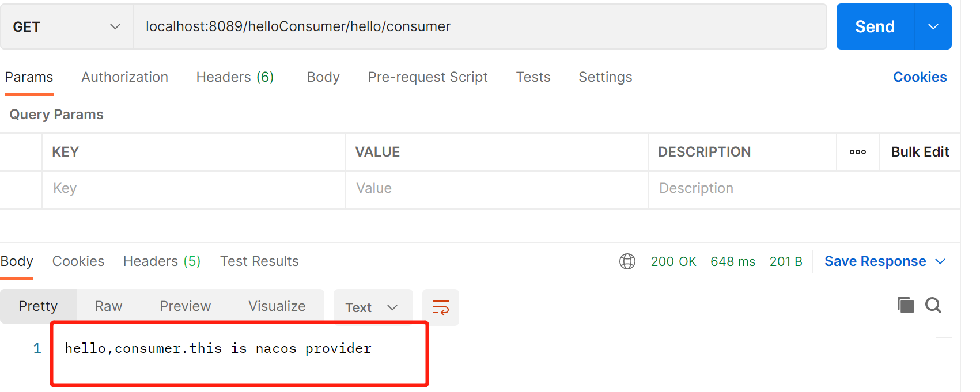Open the three-dots column options in params table
The image size is (980, 392).
(x=857, y=152)
